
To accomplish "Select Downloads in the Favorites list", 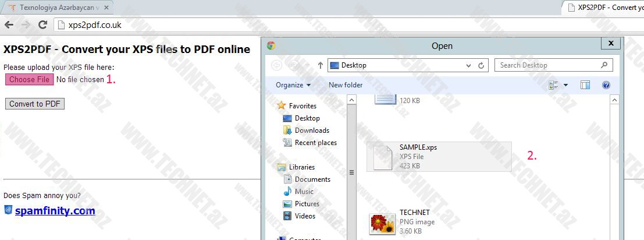I will (x=312, y=130).
